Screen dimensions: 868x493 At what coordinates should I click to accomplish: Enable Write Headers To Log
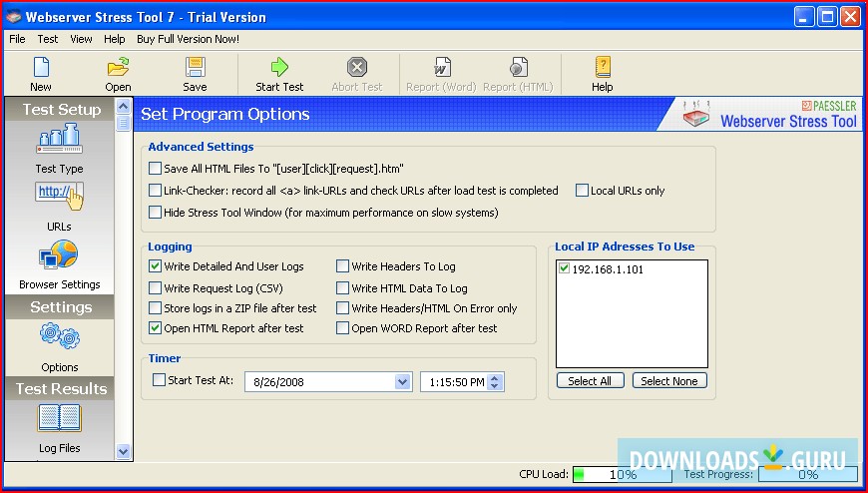[x=342, y=266]
